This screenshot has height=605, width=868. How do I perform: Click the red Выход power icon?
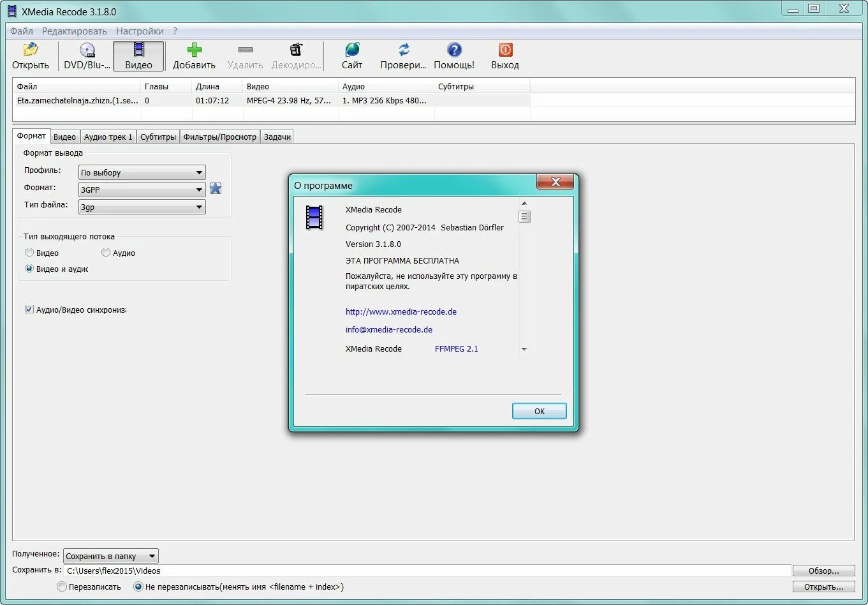(x=505, y=50)
